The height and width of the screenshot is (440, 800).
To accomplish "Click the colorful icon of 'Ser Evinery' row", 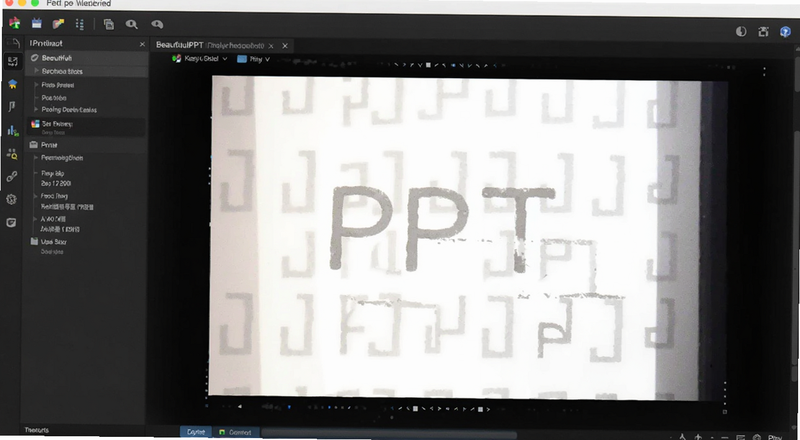I will [35, 124].
